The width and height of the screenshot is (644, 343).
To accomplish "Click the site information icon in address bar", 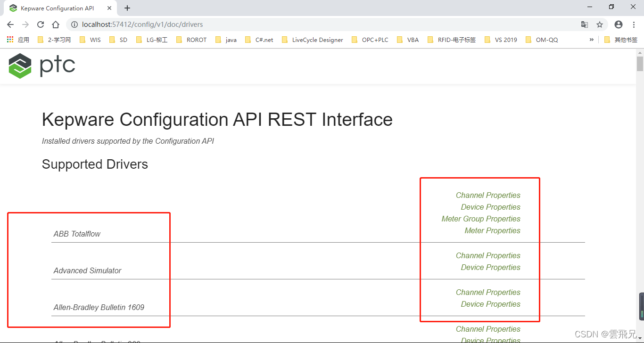I will (x=74, y=24).
